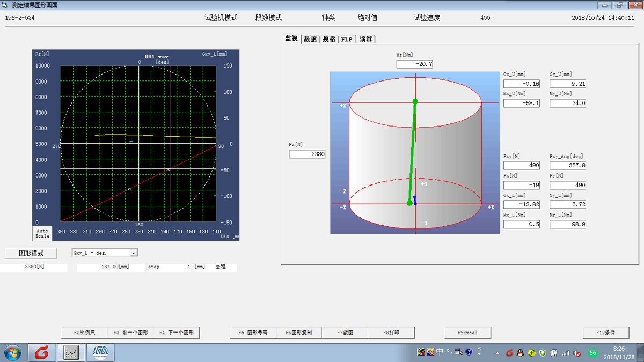Click the Auto Scale button

42,234
